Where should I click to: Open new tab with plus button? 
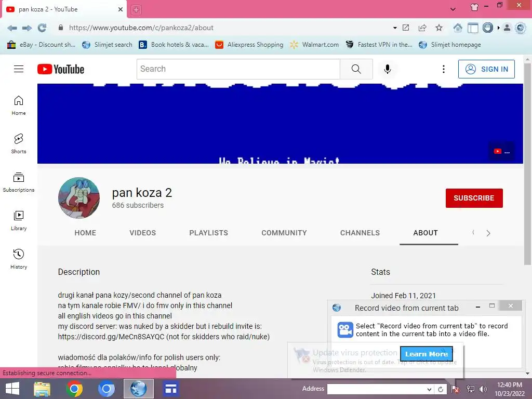pos(136,10)
